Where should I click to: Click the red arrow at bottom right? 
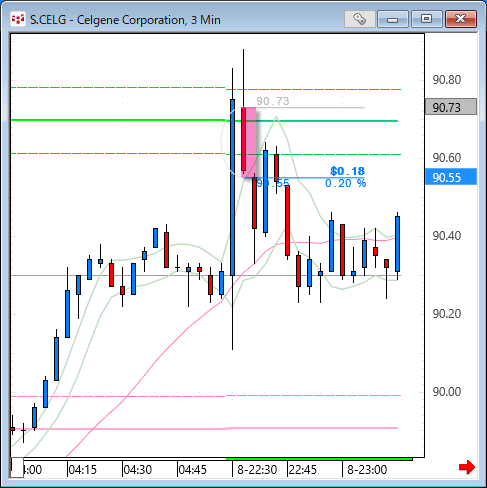click(x=467, y=467)
